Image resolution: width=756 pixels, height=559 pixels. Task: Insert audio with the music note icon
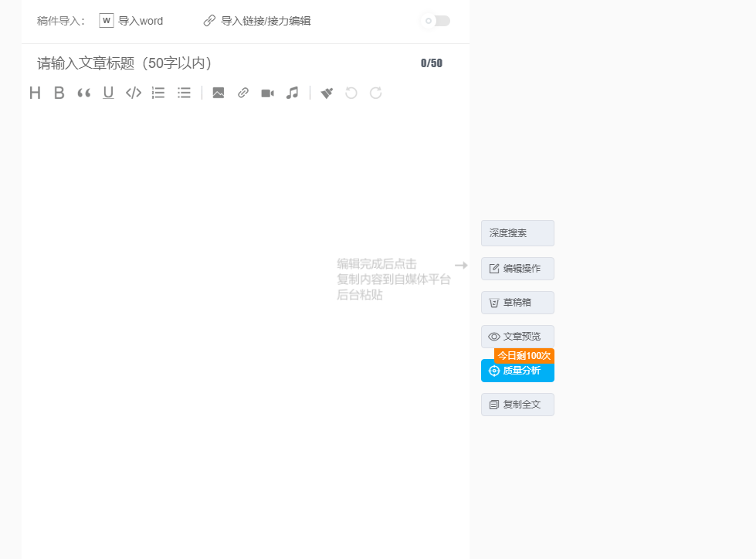pos(292,93)
